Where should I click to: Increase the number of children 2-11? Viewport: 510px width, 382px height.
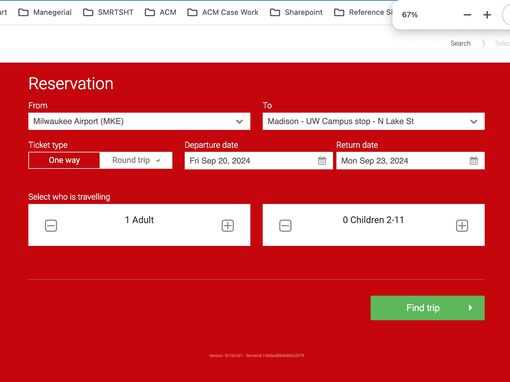tap(462, 226)
